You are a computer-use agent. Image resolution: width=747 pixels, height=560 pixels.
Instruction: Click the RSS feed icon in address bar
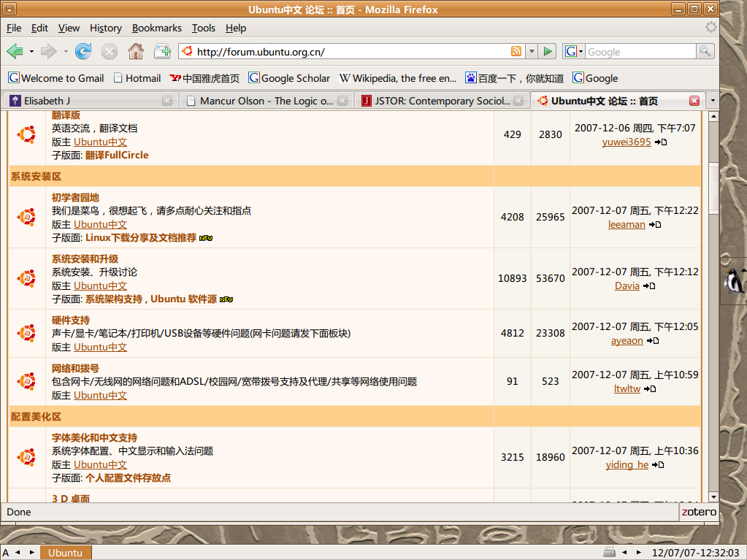(x=516, y=51)
